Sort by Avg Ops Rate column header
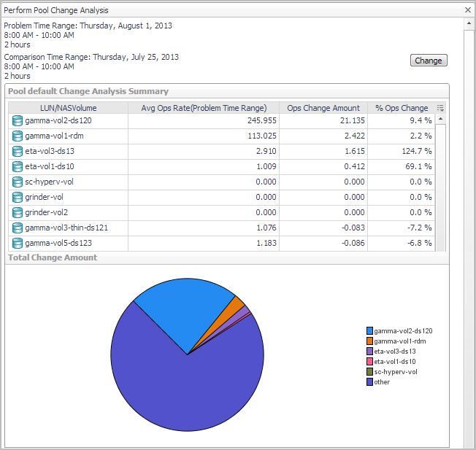Image resolution: width=476 pixels, height=450 pixels. pos(204,108)
